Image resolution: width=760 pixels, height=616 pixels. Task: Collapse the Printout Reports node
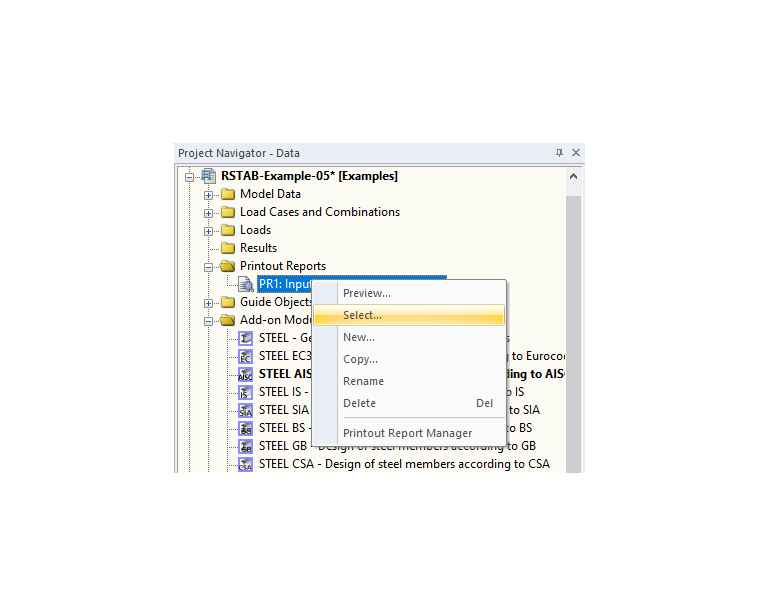tap(208, 267)
